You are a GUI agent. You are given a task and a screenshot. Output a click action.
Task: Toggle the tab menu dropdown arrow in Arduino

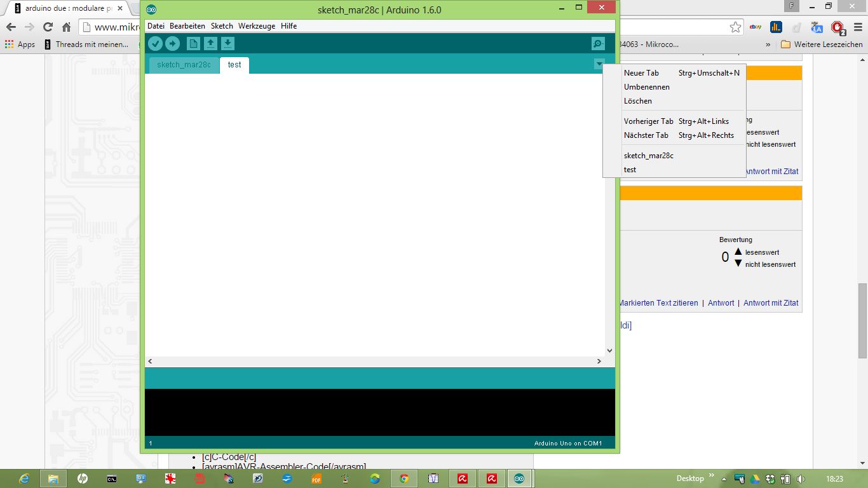(x=599, y=64)
